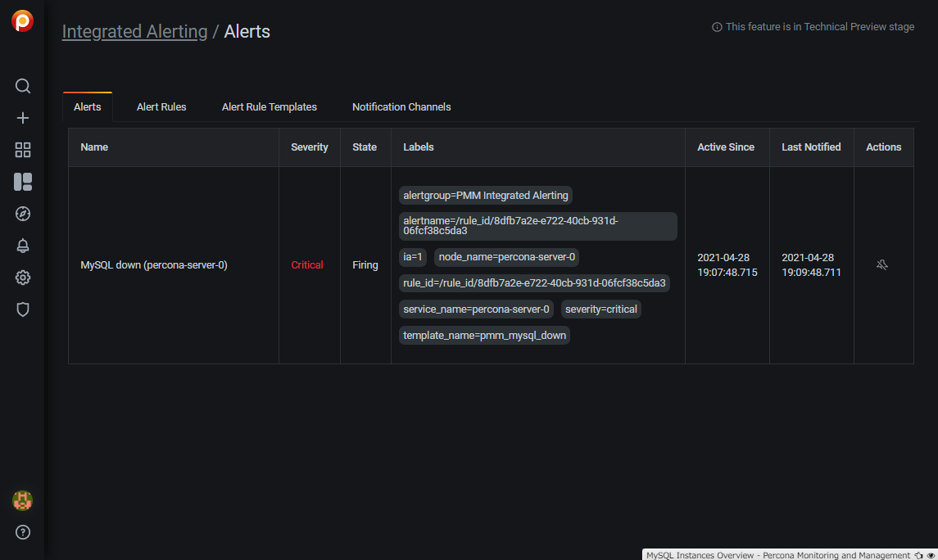Open the PMM dashboards panel icon
This screenshot has height=560, width=938.
(23, 182)
